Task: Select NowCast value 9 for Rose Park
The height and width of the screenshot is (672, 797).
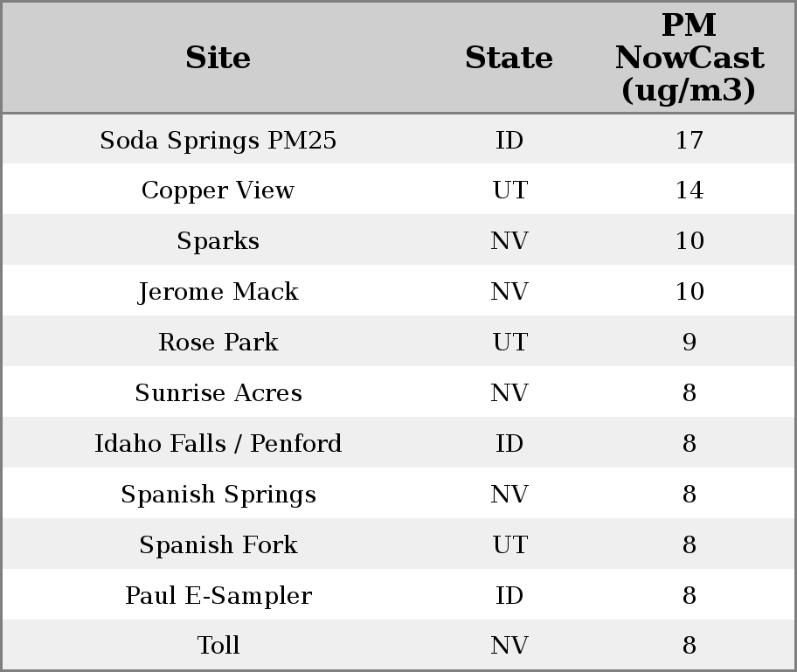Action: click(689, 343)
